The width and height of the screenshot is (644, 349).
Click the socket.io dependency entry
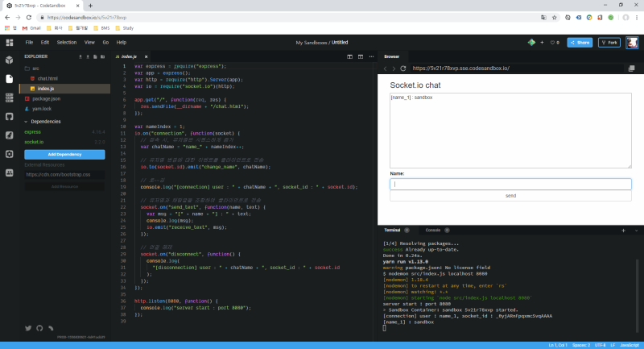[64, 142]
